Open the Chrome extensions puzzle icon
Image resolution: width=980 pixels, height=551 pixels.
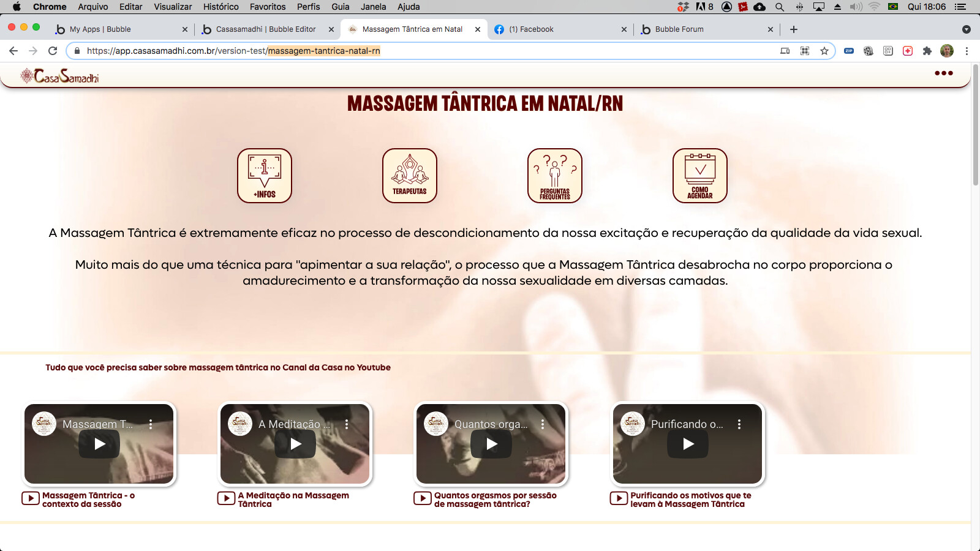point(927,51)
